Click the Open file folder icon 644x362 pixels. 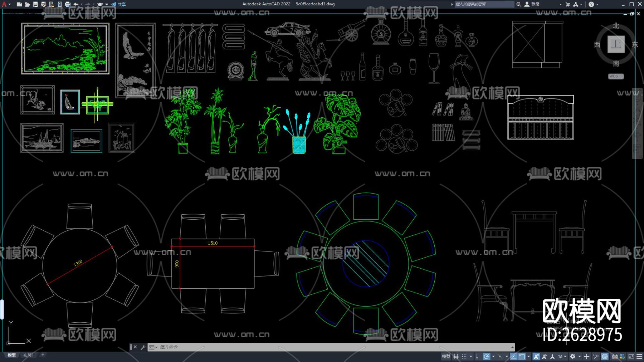pyautogui.click(x=27, y=4)
